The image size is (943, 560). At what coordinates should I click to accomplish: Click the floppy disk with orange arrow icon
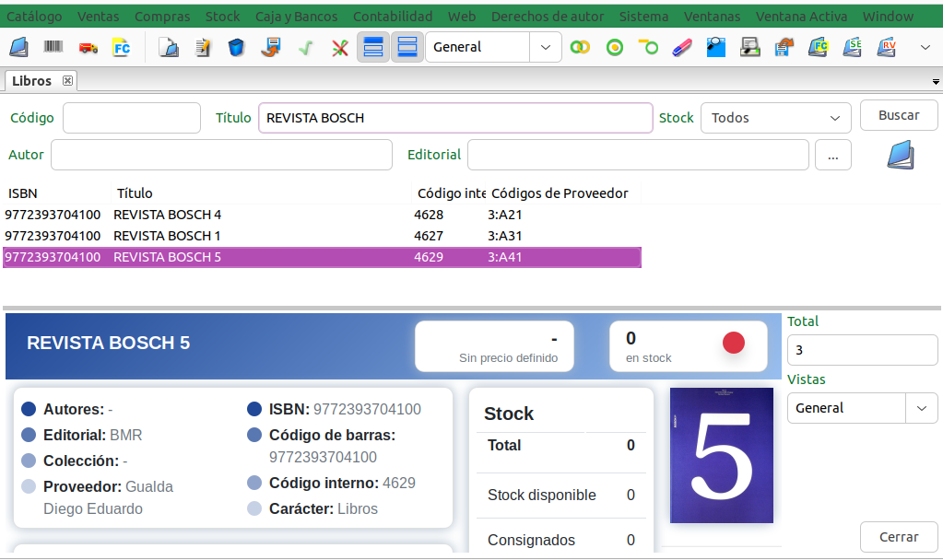coord(271,47)
